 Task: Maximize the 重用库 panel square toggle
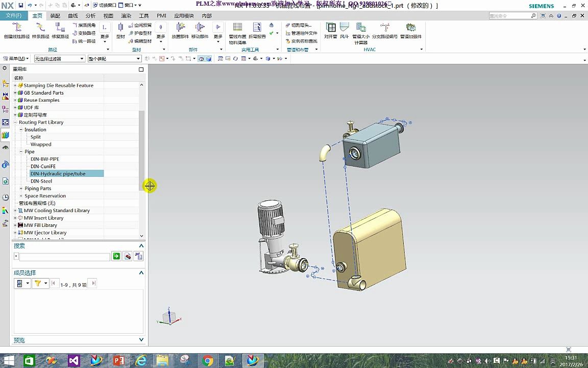coord(141,69)
